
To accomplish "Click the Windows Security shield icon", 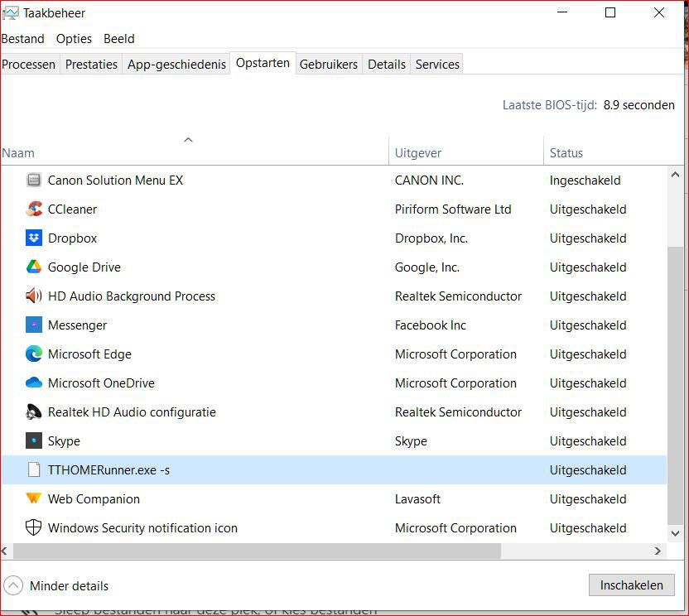I will click(x=34, y=527).
